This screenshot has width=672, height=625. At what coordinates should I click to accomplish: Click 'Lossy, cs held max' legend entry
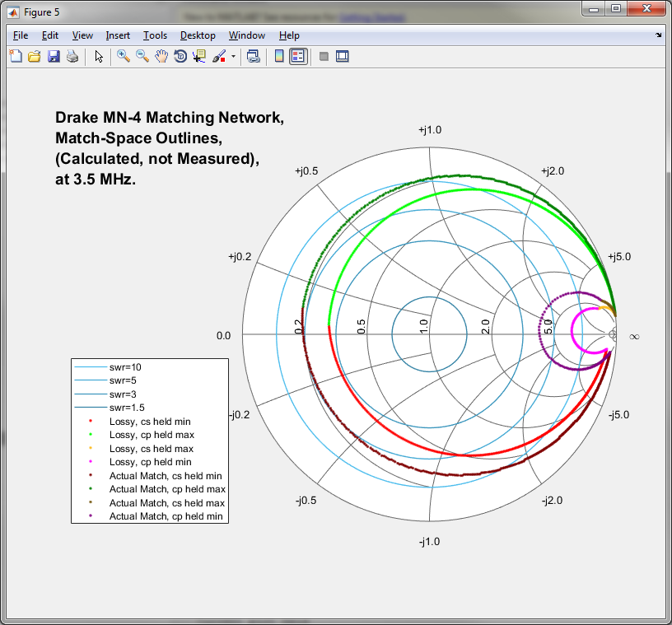click(x=152, y=449)
